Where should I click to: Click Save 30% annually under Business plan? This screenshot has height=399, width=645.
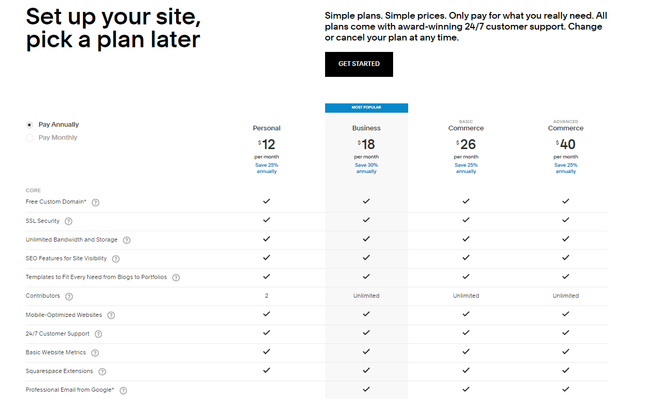click(x=366, y=168)
